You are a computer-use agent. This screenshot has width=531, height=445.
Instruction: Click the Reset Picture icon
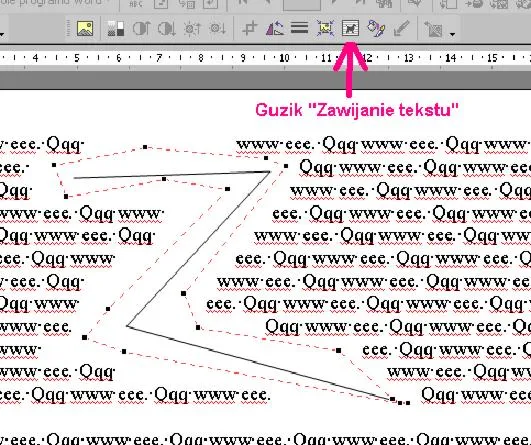tap(434, 29)
